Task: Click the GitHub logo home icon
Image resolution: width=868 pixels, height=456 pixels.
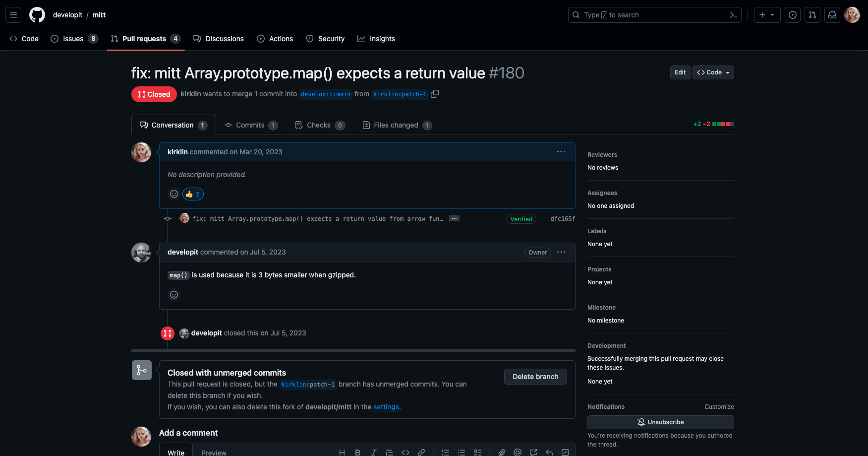Action: click(x=37, y=15)
